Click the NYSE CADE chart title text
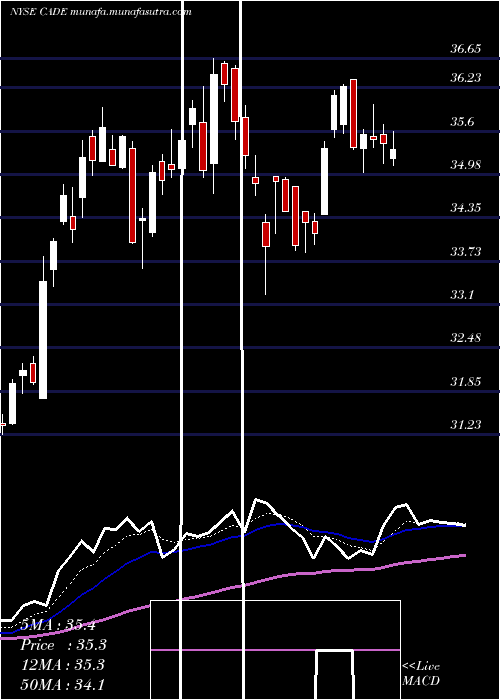The width and height of the screenshot is (500, 700). point(100,12)
